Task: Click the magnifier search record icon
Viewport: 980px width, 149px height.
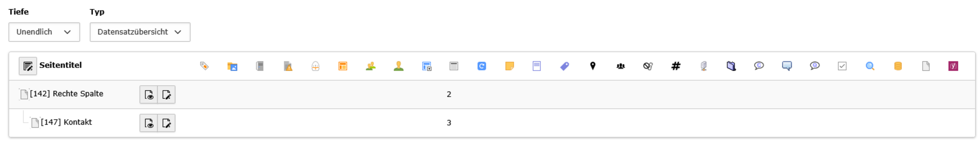Action: pos(869,66)
